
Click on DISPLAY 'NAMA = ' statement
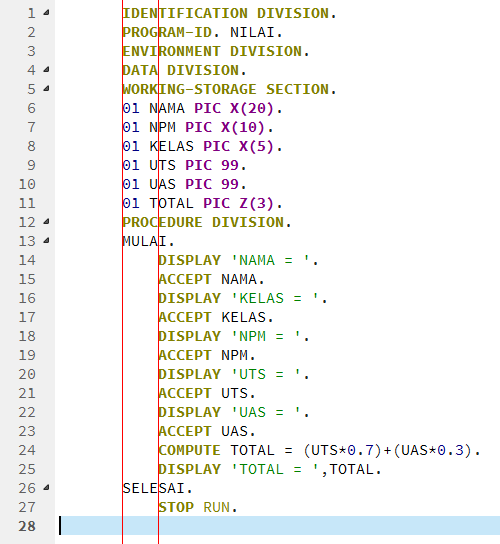pos(238,261)
